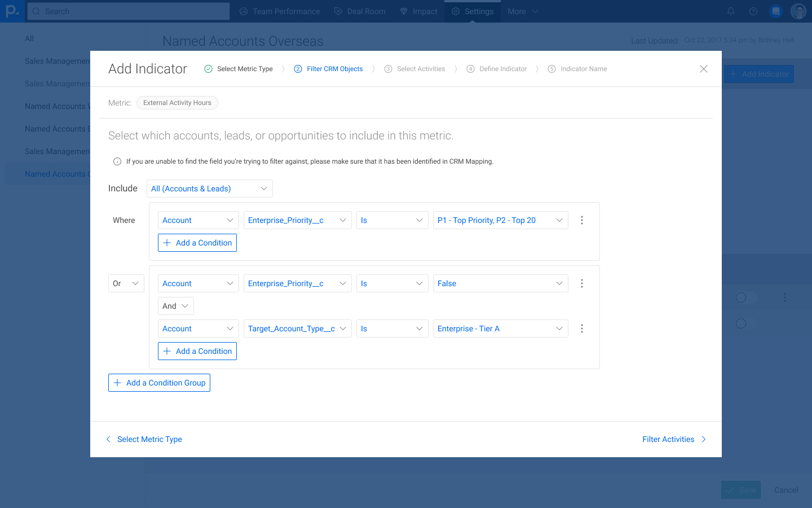The height and width of the screenshot is (508, 812).
Task: Click Add a Condition Group button
Action: (159, 383)
